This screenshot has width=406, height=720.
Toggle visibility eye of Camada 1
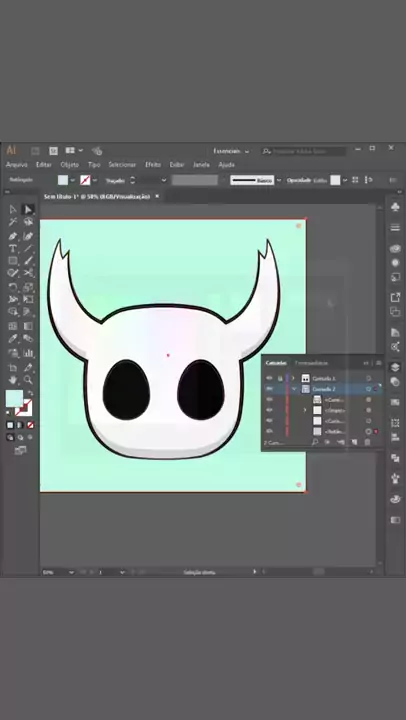[269, 378]
